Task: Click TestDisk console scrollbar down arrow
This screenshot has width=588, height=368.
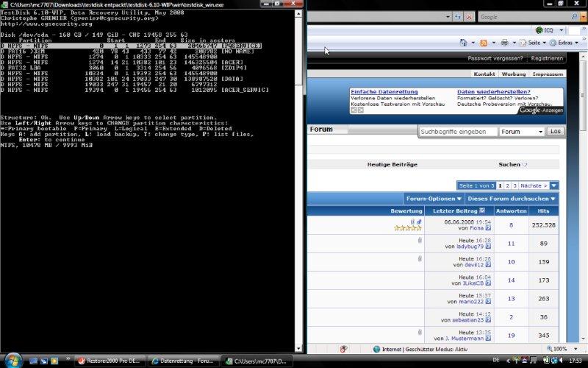Action: click(x=298, y=348)
